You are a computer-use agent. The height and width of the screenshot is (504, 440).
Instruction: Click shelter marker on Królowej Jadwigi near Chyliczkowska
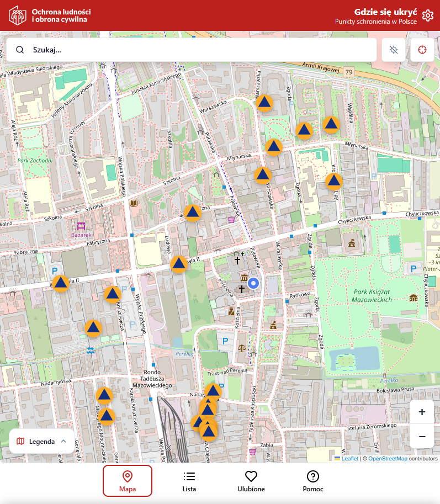[334, 181]
